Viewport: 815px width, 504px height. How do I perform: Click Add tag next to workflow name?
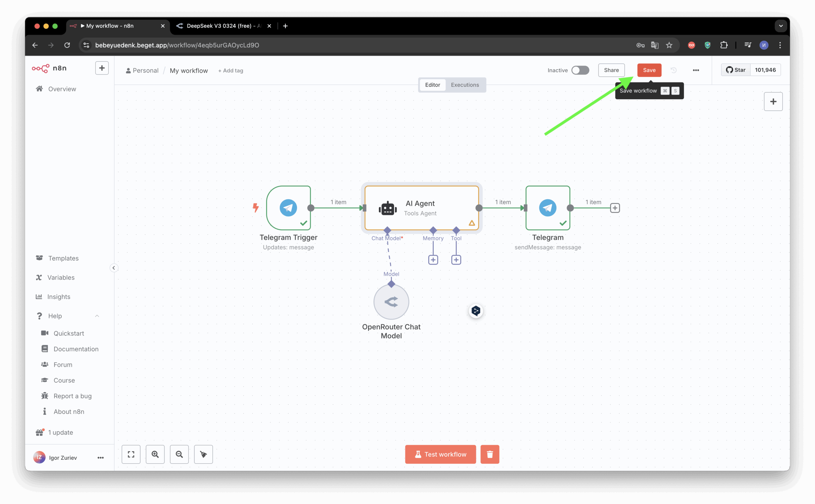(231, 71)
